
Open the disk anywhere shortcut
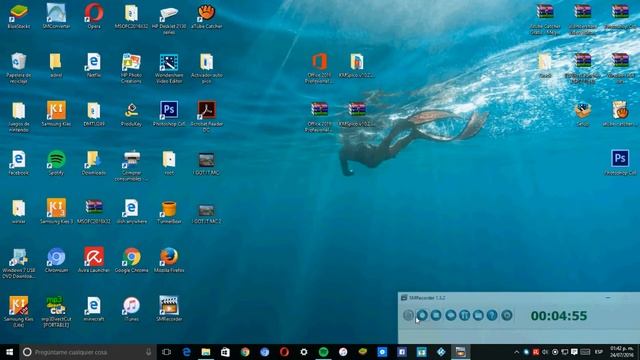click(131, 211)
